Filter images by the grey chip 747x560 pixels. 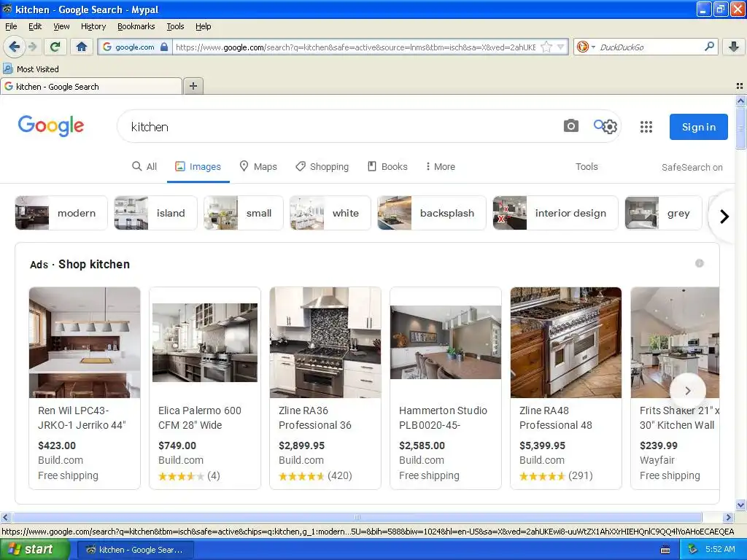coord(663,213)
